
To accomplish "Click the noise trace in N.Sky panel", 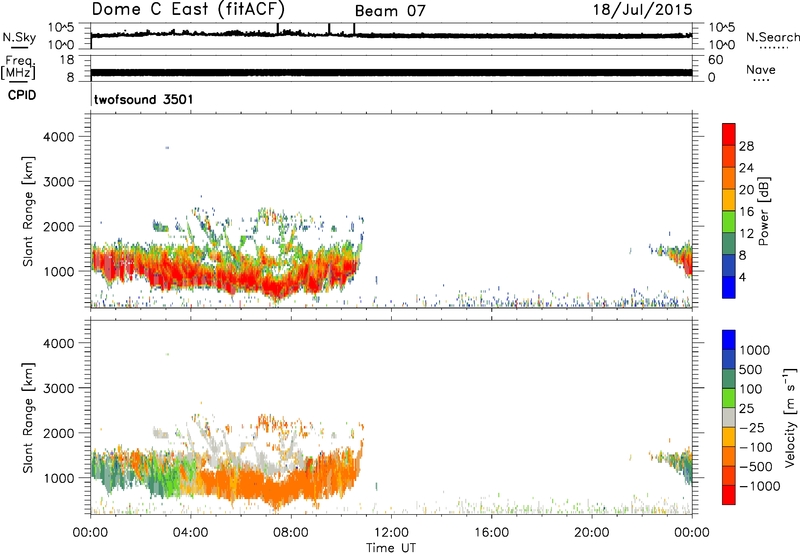I will (x=391, y=35).
